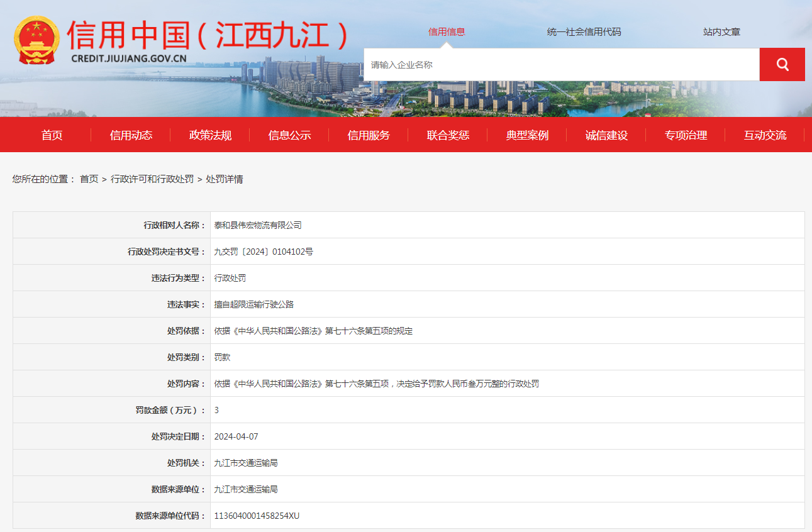
Task: Open 首页 in the red navigation bar
Action: pyautogui.click(x=52, y=135)
